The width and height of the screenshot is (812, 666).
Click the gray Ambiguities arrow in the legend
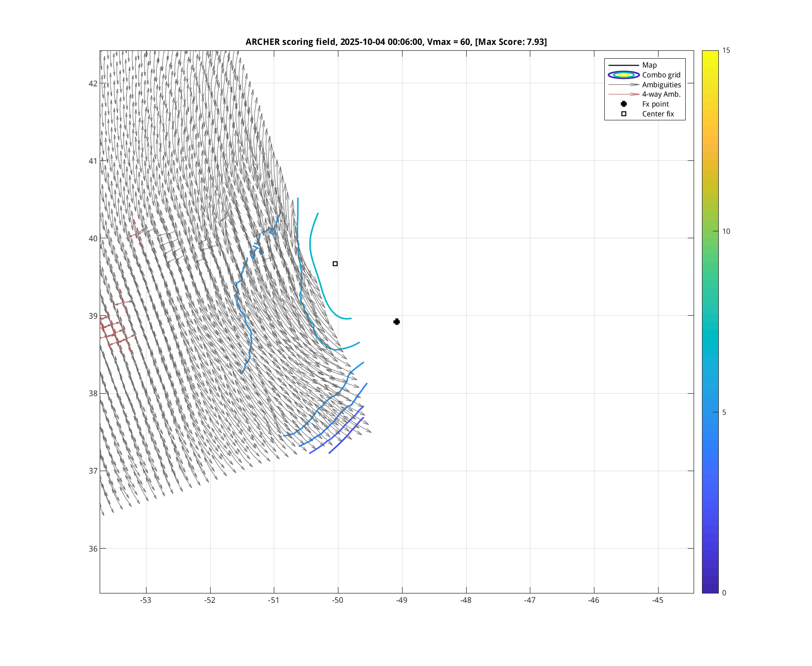(624, 85)
